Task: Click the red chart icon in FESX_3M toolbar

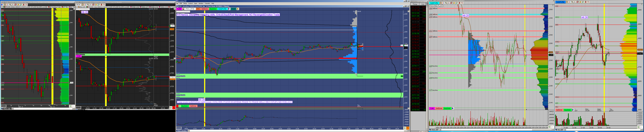Action: (x=94, y=5)
